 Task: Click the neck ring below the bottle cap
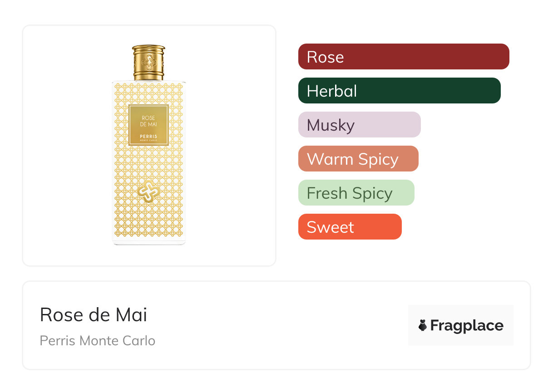pos(148,75)
